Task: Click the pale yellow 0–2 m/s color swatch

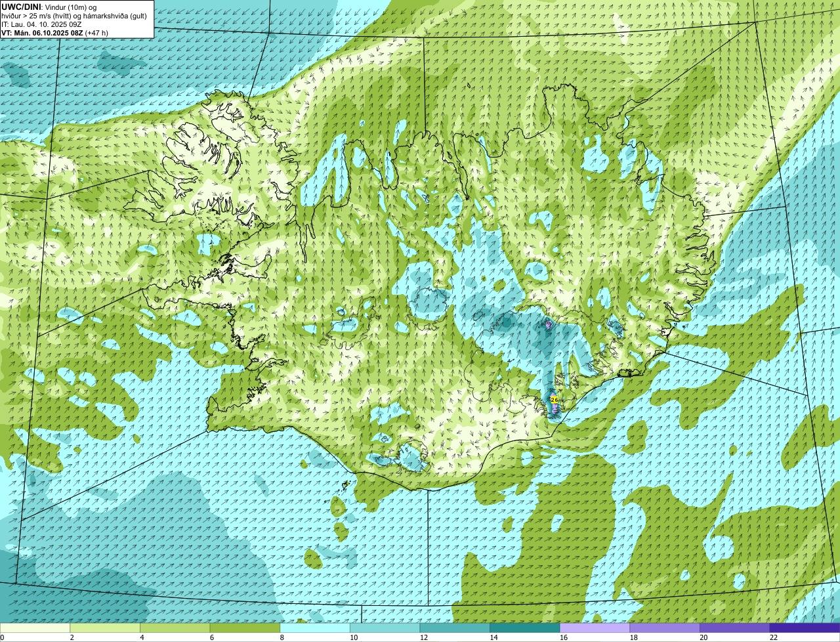Action: tap(35, 628)
